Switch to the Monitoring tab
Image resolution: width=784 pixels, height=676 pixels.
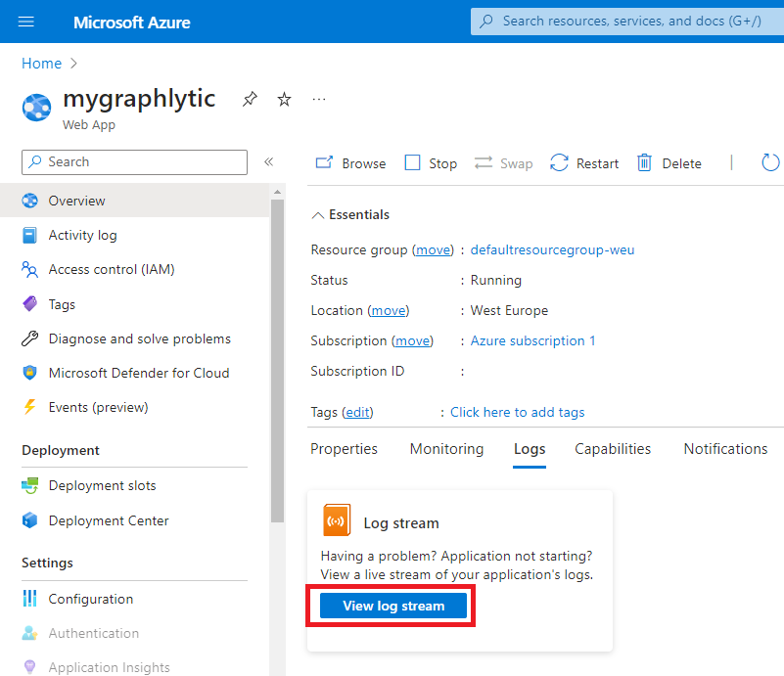tap(446, 449)
